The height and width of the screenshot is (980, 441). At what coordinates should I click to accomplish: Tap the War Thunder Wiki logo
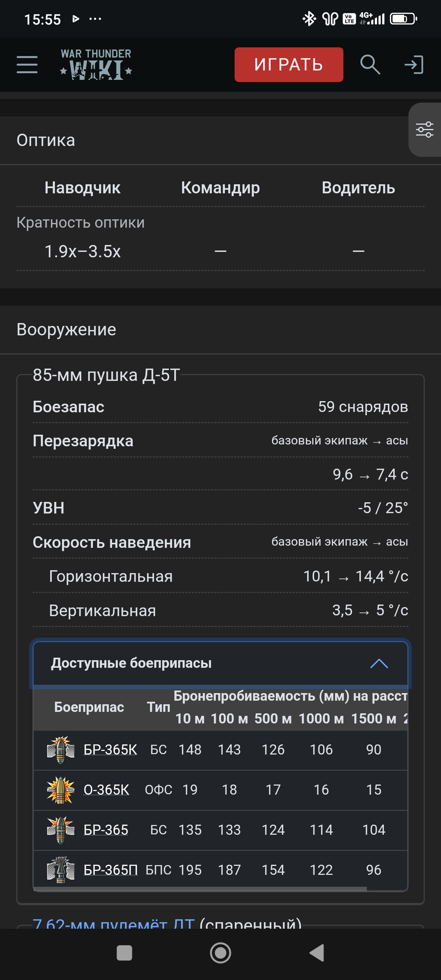pyautogui.click(x=96, y=64)
